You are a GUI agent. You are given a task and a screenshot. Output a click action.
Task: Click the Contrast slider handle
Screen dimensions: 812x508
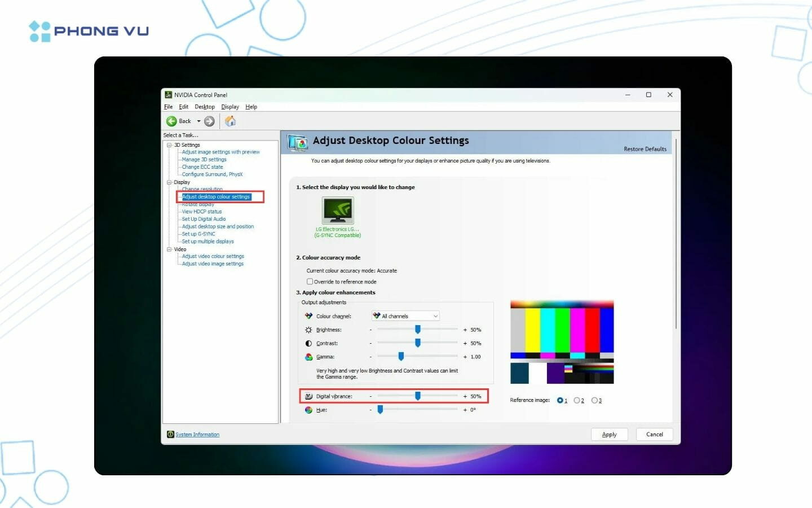click(x=418, y=343)
